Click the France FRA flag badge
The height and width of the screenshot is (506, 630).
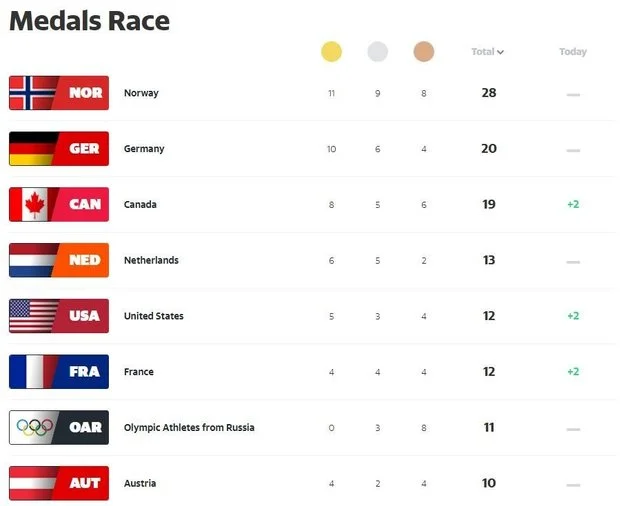[x=57, y=372]
